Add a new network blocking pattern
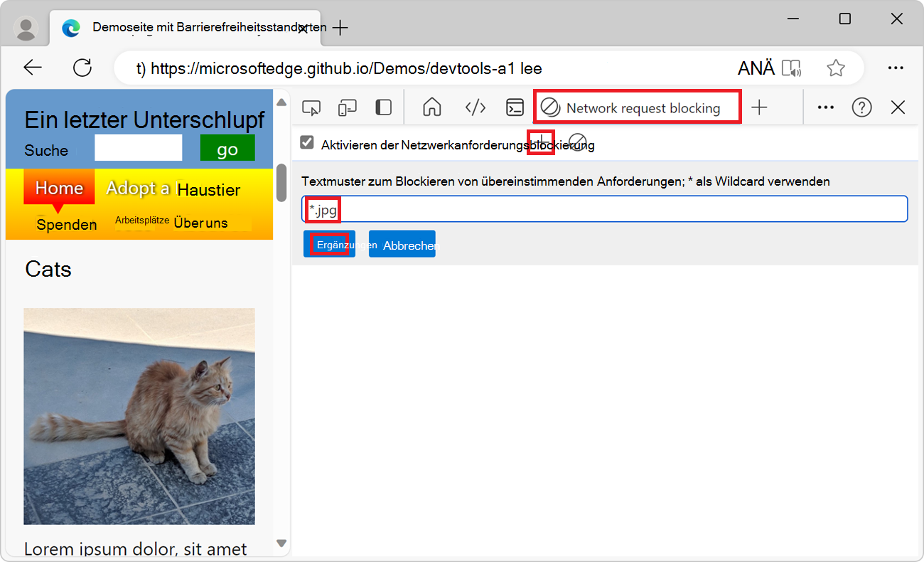 [x=541, y=143]
